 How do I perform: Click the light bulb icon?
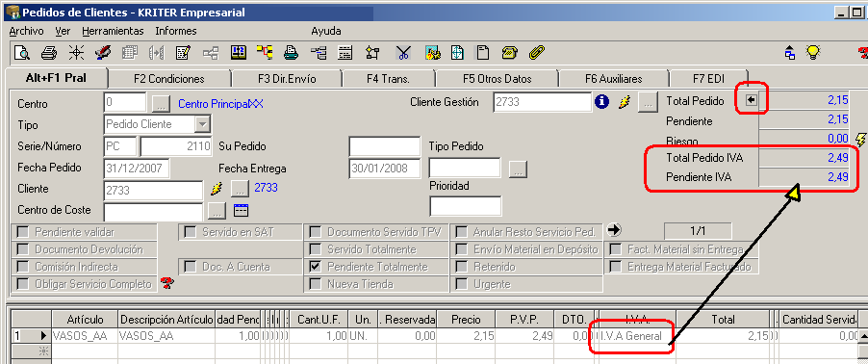[x=812, y=53]
